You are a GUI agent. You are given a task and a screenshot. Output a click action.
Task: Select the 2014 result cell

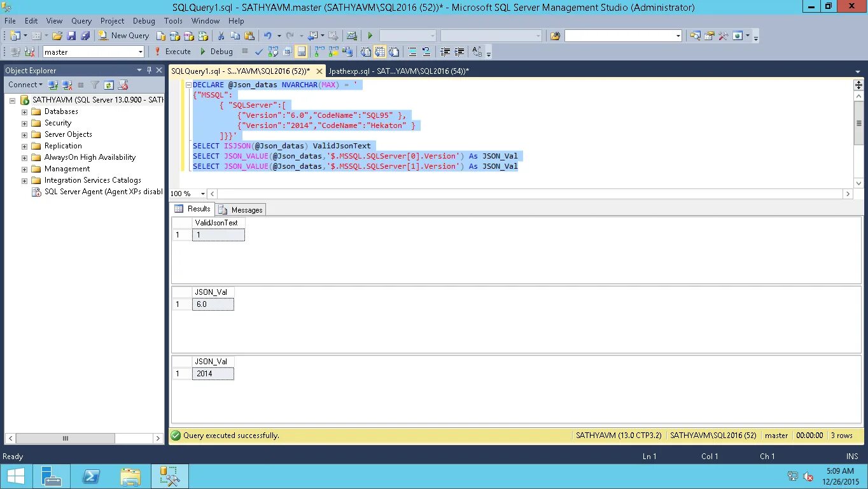[213, 374]
